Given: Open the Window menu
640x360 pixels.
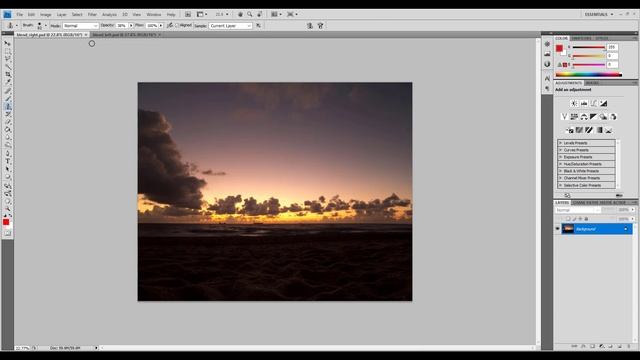Looking at the screenshot, I should pyautogui.click(x=153, y=14).
